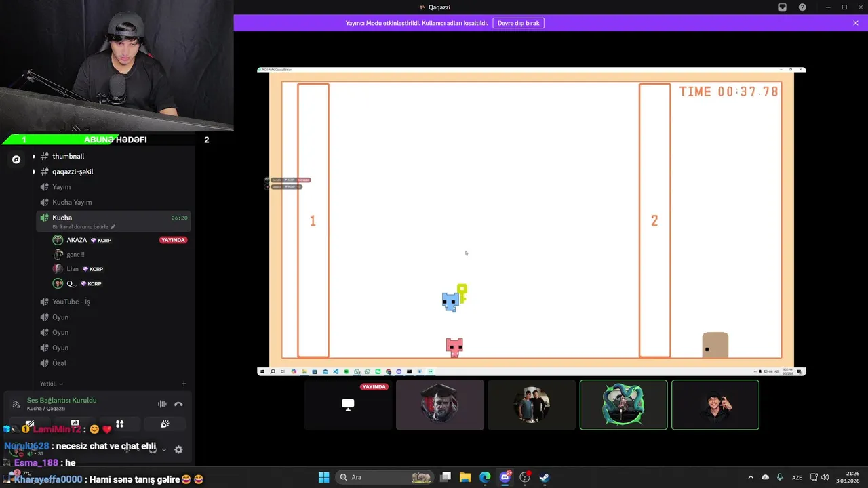Dismiss the Streamer Mode banner
The height and width of the screenshot is (488, 868).
pyautogui.click(x=856, y=23)
